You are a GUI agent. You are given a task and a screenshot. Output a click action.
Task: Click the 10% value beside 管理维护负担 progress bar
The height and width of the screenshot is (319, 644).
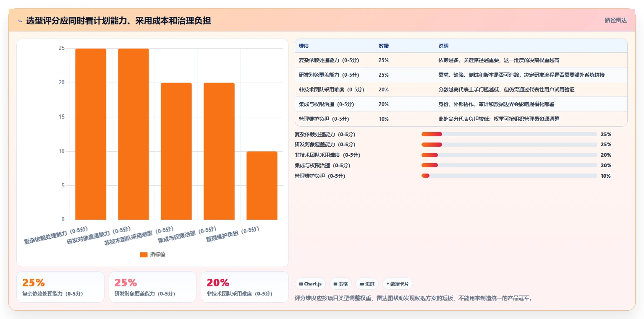coord(605,176)
